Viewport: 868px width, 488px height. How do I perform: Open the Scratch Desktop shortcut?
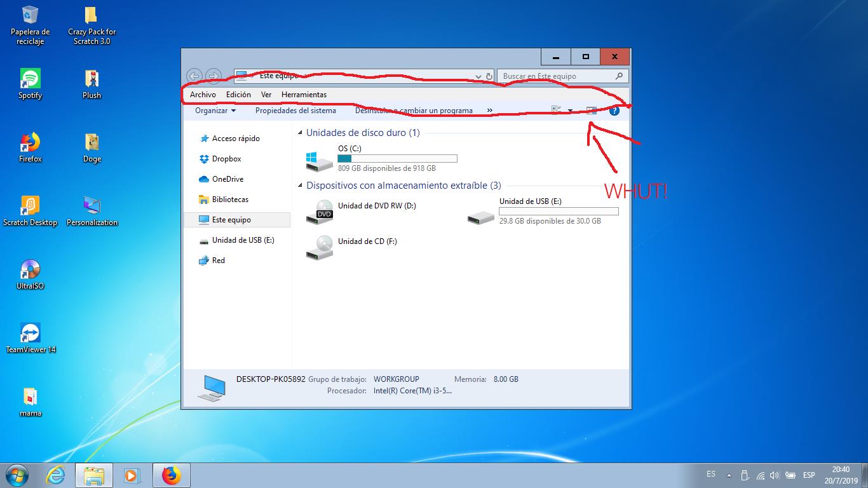30,211
